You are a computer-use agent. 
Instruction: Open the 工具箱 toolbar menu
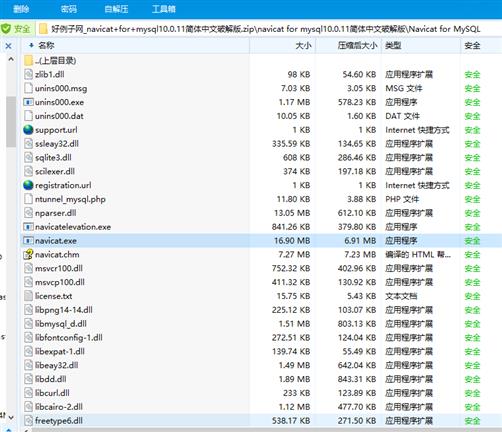tap(164, 9)
